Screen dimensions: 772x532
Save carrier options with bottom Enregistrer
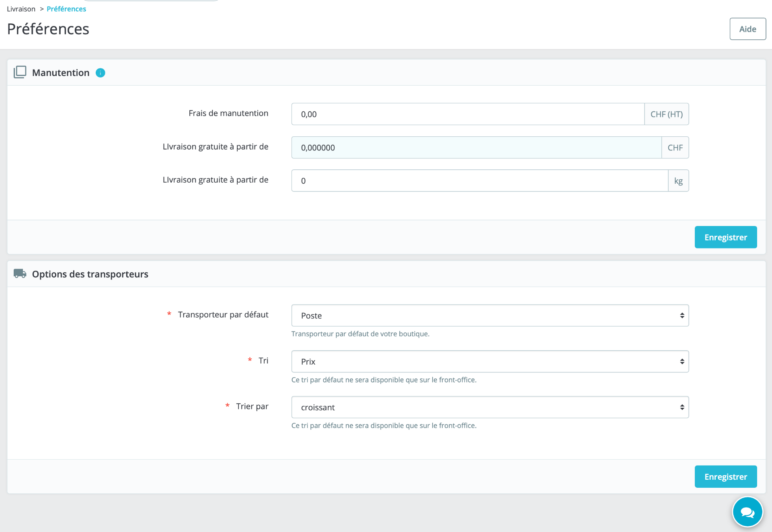coord(725,477)
